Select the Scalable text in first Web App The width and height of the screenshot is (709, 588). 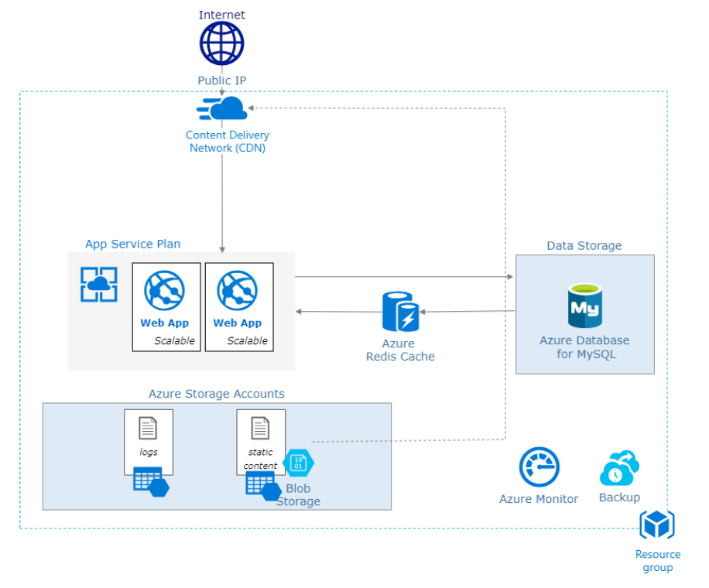click(x=174, y=340)
